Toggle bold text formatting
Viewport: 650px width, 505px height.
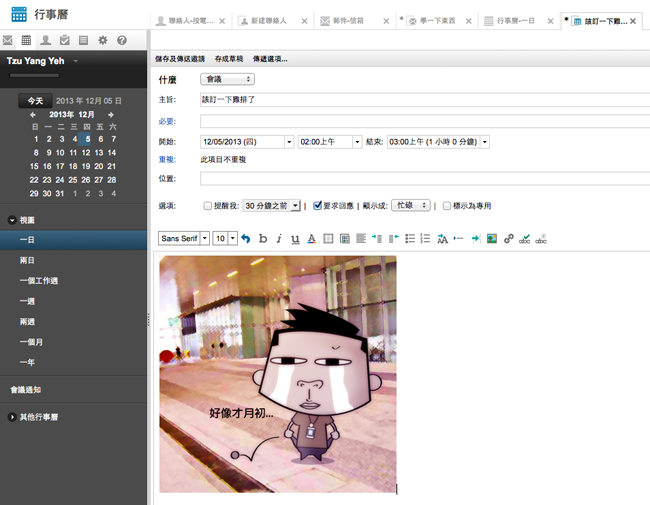click(x=263, y=238)
